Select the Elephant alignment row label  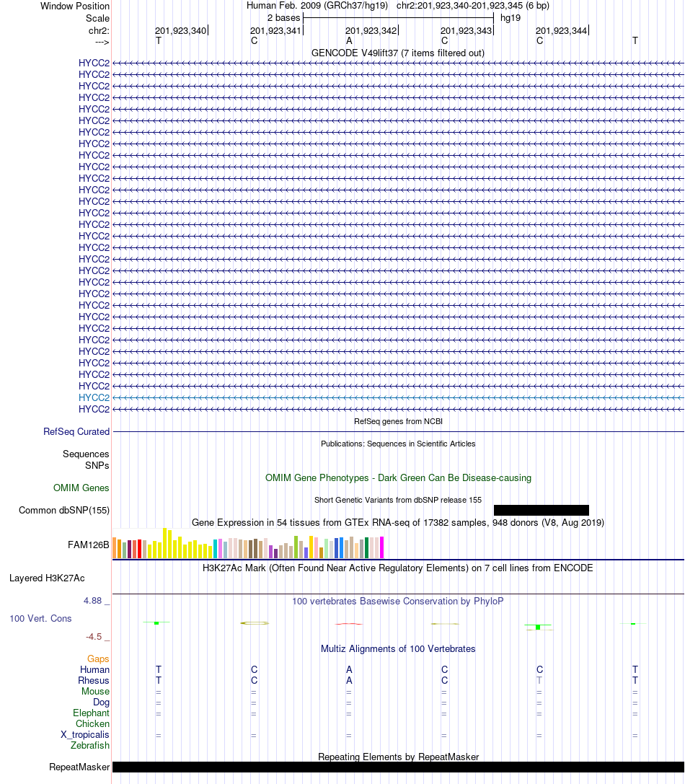pyautogui.click(x=91, y=713)
